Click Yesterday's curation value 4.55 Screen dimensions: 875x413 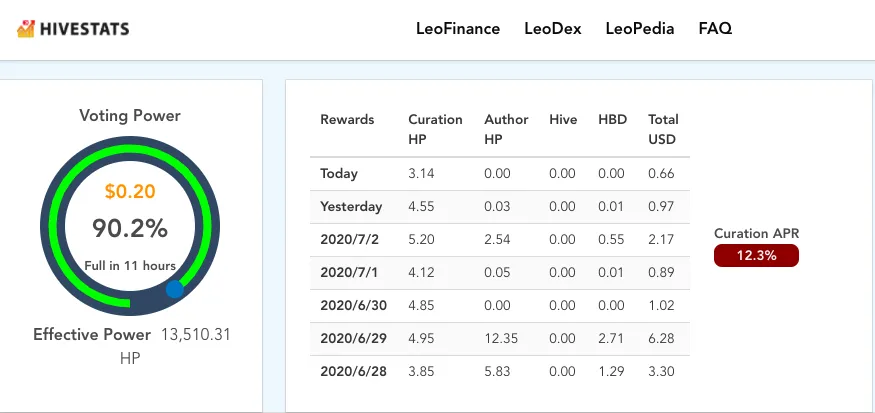point(421,206)
